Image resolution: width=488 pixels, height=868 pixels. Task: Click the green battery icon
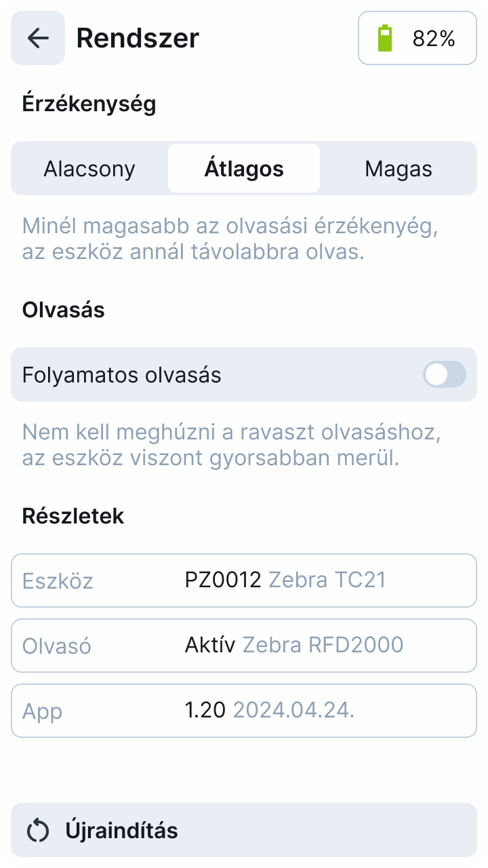(x=384, y=39)
